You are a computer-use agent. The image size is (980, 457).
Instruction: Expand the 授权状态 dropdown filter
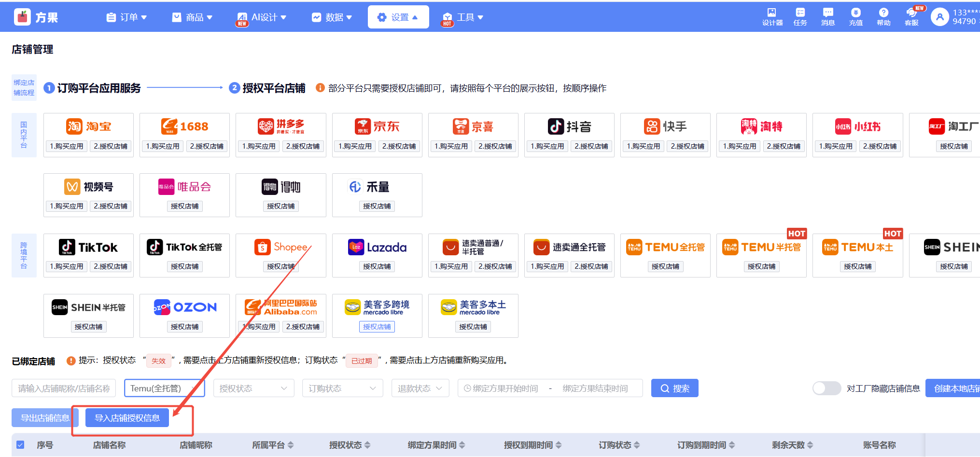click(x=253, y=388)
